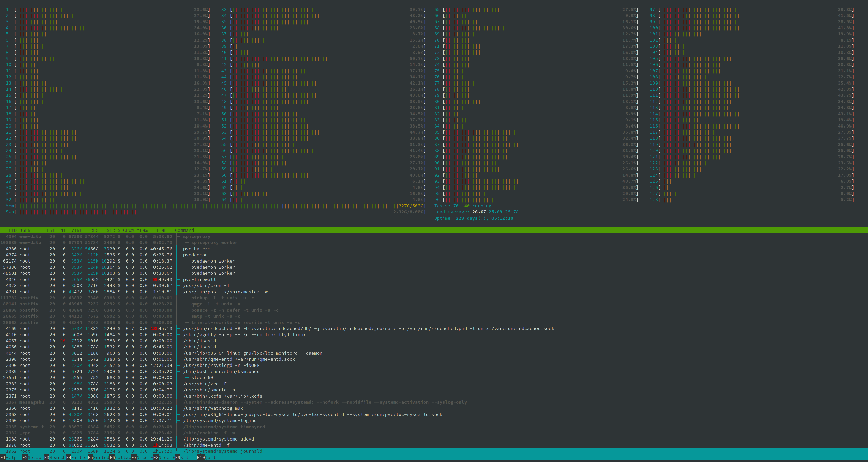Click F7 Nice minus to lower niceness
The width and height of the screenshot is (868, 462).
[143, 458]
